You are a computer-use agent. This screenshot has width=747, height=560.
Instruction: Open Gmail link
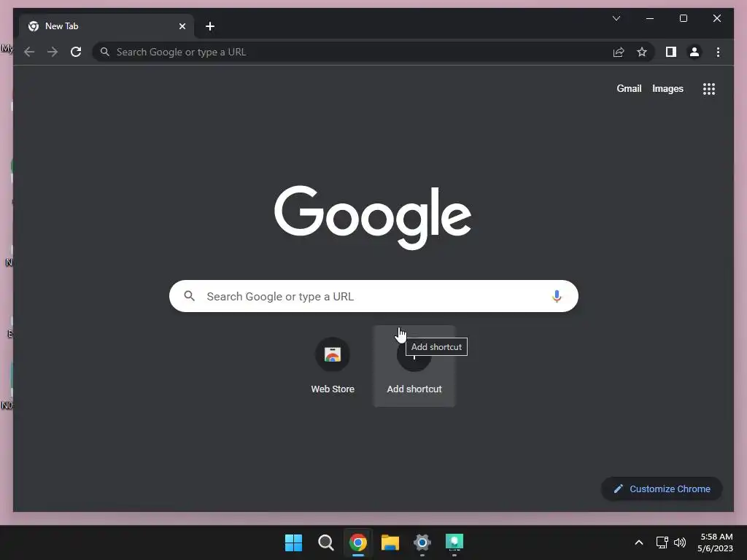coord(629,88)
